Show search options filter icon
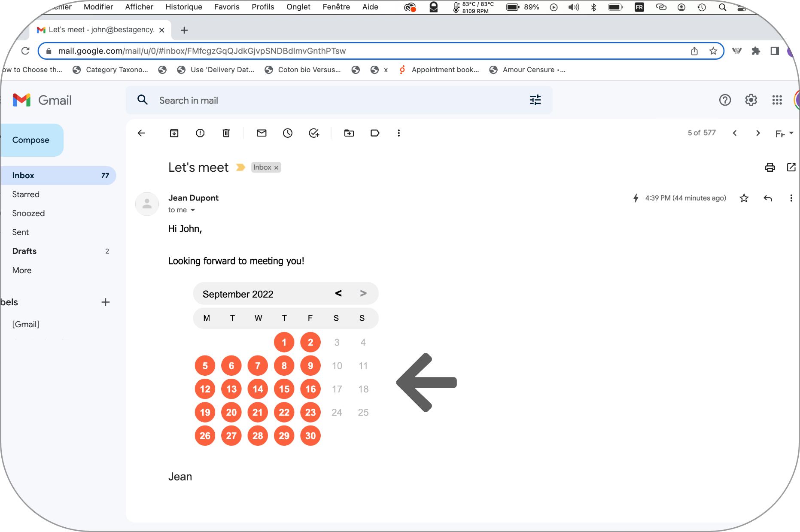This screenshot has height=532, width=800. 535,100
